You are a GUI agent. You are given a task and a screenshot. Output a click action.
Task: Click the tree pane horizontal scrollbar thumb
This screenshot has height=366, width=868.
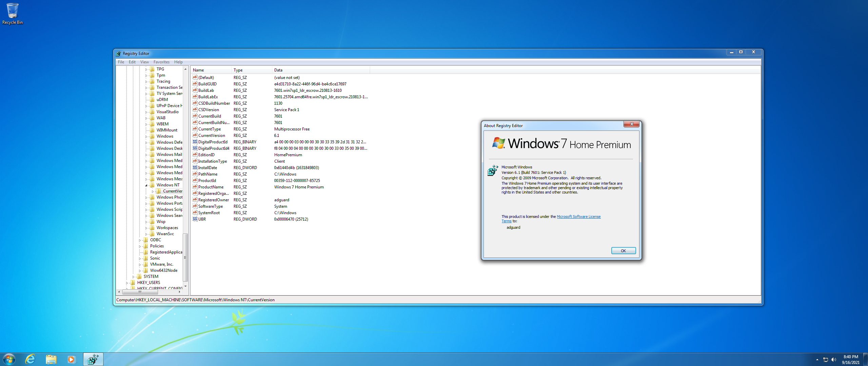140,292
